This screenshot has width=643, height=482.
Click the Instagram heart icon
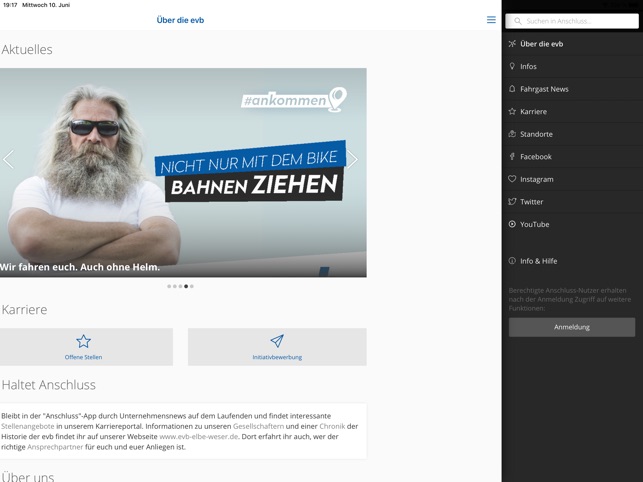point(512,179)
